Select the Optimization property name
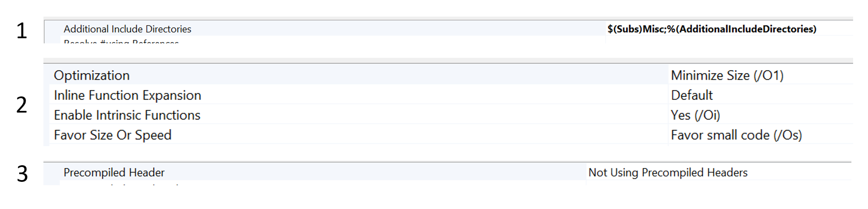Viewport: 868px width, 209px height. [x=92, y=75]
